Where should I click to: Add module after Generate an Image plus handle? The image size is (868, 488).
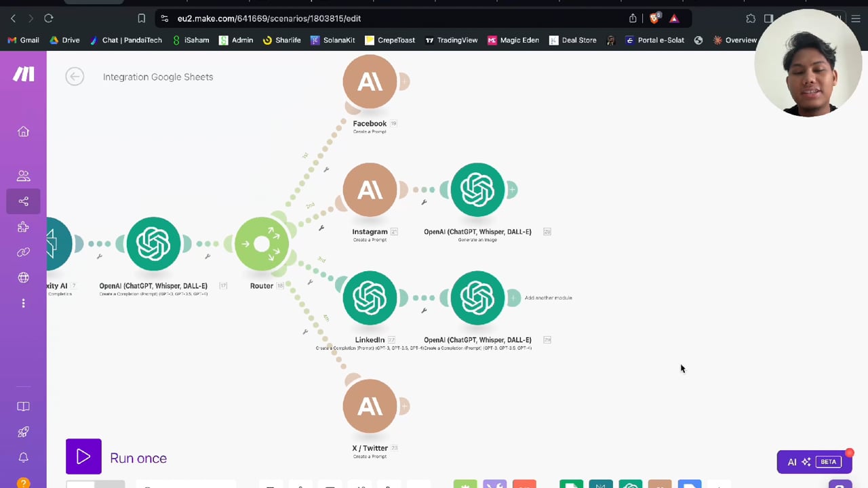pos(512,190)
